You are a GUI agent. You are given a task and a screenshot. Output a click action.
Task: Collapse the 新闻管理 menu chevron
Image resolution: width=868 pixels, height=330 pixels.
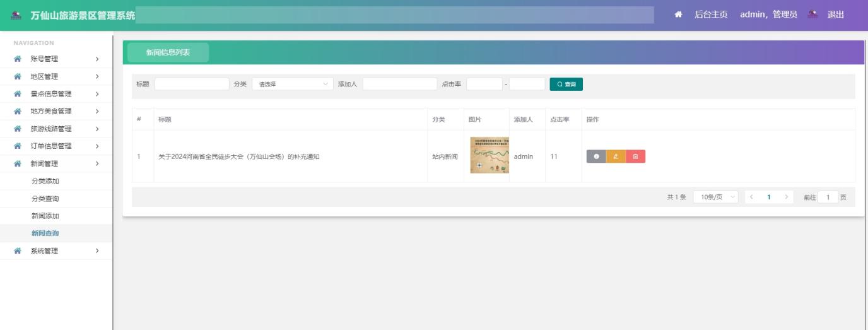pyautogui.click(x=97, y=164)
